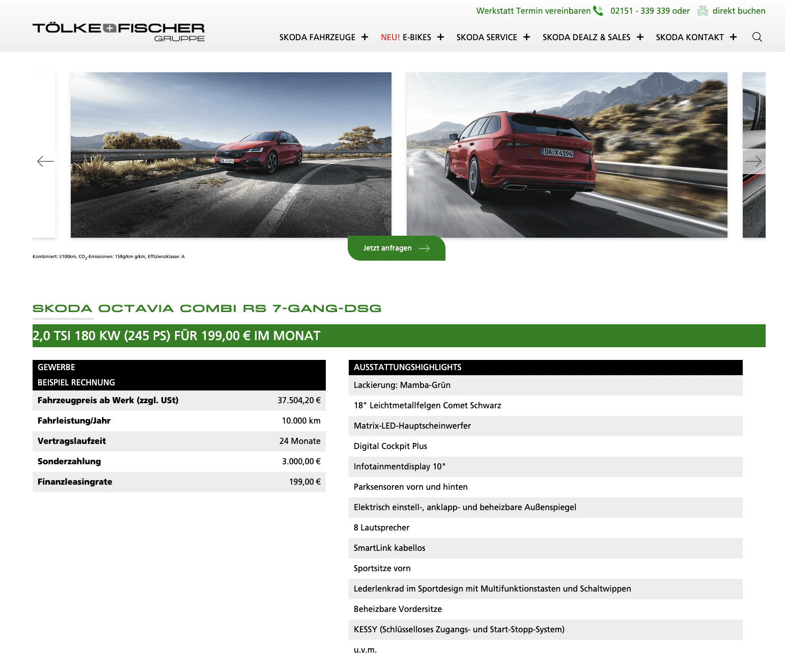The height and width of the screenshot is (672, 785).
Task: Click KESSY Schlüsselloses Zugangs row
Action: pos(546,630)
